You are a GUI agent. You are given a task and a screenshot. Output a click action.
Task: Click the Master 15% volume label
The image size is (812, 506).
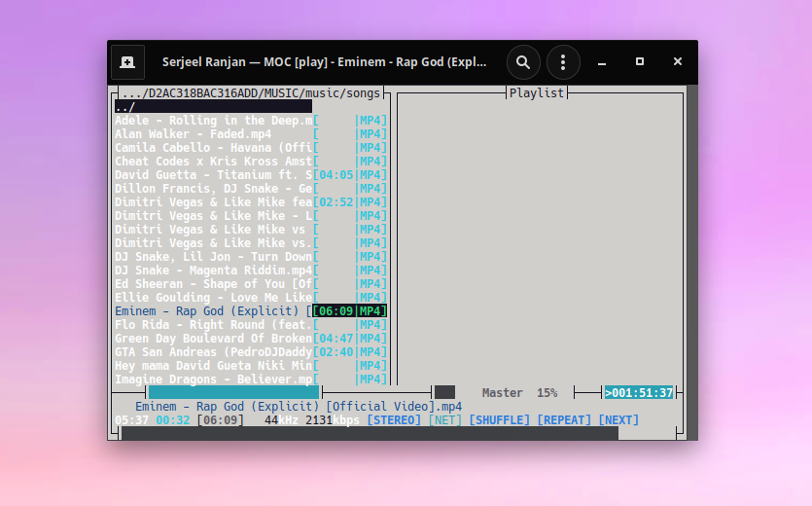(x=519, y=393)
